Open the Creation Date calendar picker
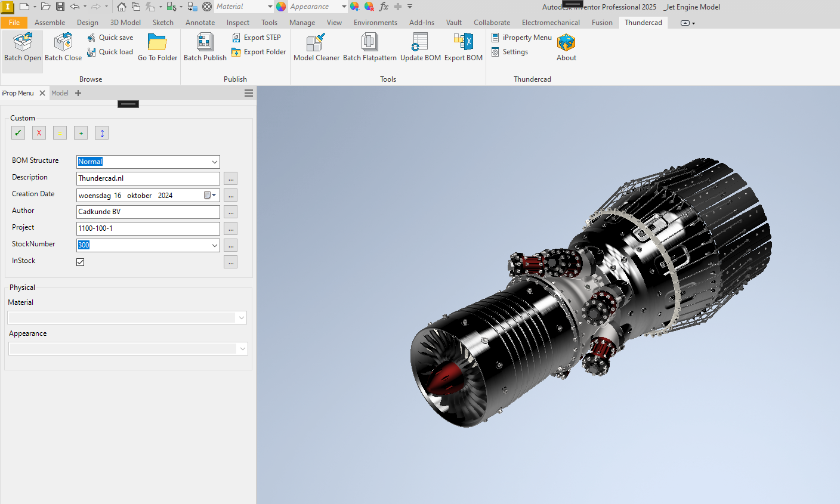This screenshot has height=504, width=840. (x=210, y=195)
